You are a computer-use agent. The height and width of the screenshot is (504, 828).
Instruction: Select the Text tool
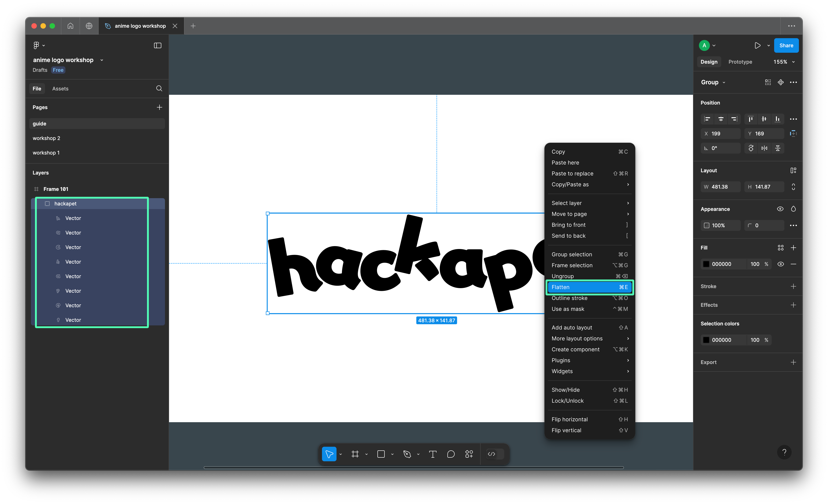[432, 454]
